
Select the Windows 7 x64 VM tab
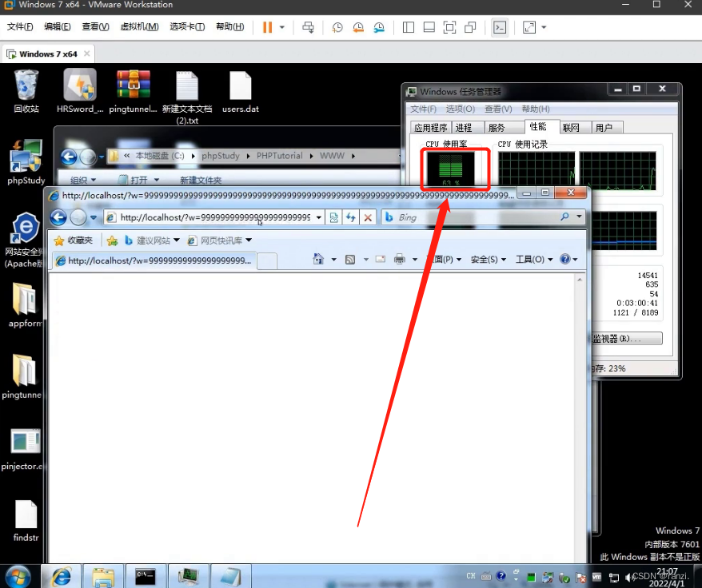[x=48, y=54]
